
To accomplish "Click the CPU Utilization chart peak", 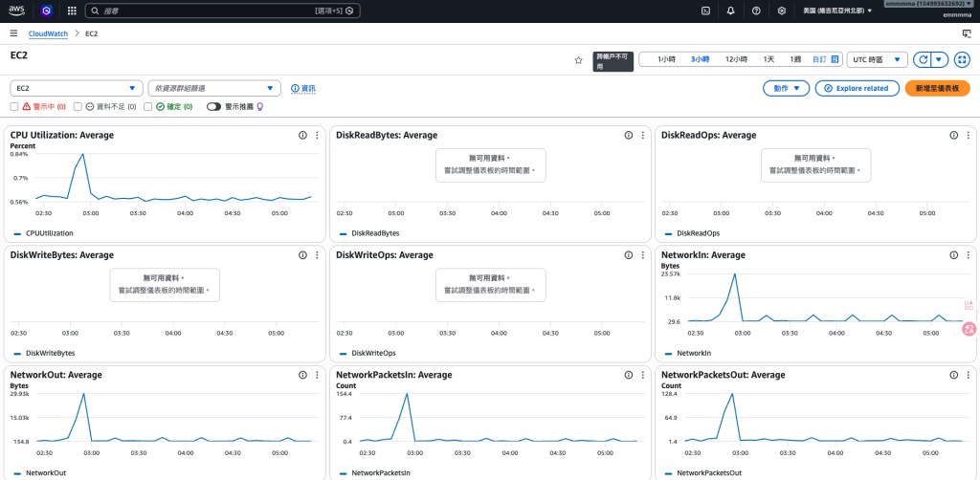I will pos(82,154).
